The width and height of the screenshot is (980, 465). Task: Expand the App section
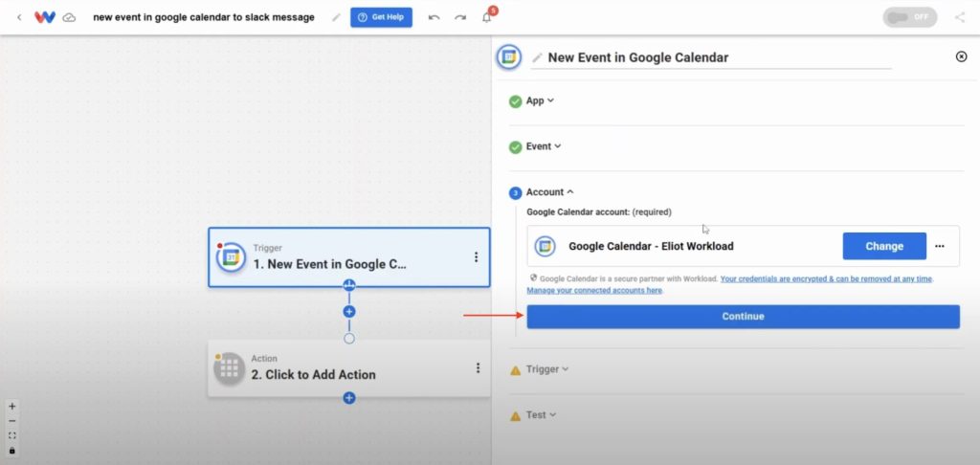click(x=540, y=100)
